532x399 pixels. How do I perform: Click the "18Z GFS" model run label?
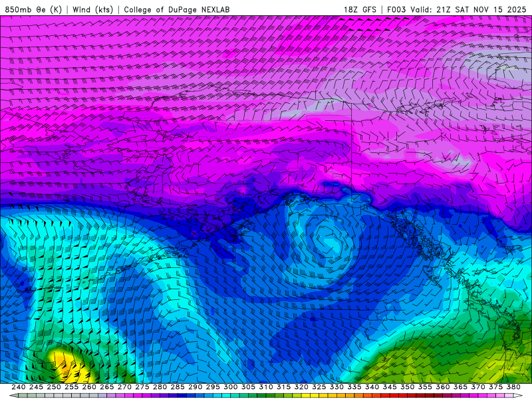360,9
